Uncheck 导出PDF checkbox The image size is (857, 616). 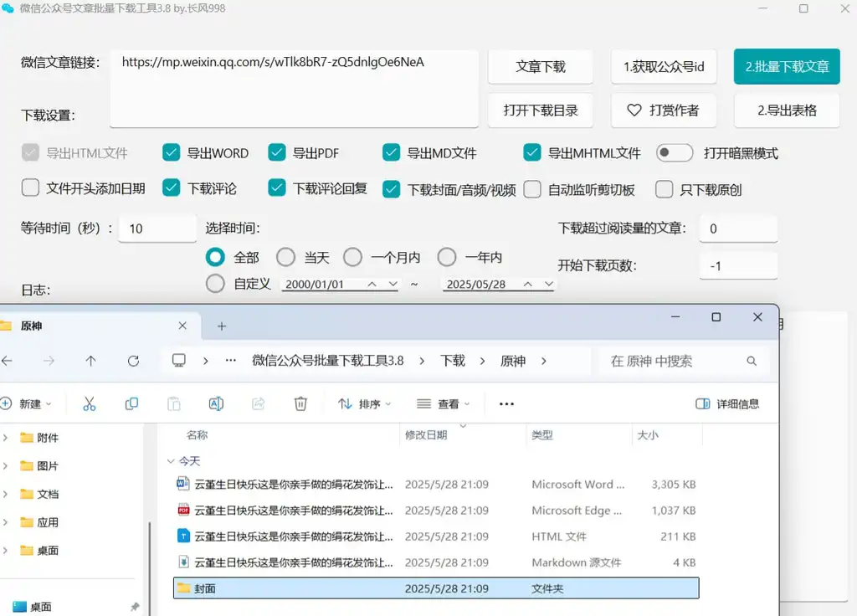[x=277, y=152]
